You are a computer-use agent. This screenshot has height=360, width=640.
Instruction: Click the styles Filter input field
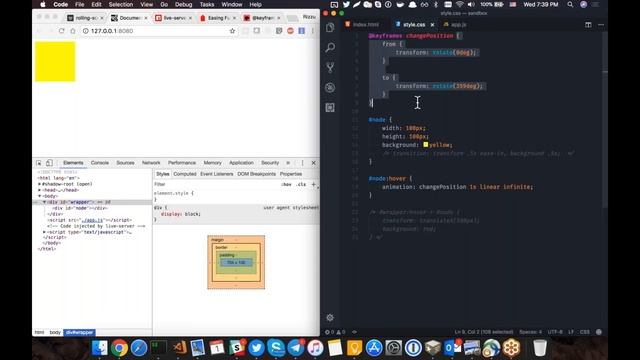coord(216,184)
